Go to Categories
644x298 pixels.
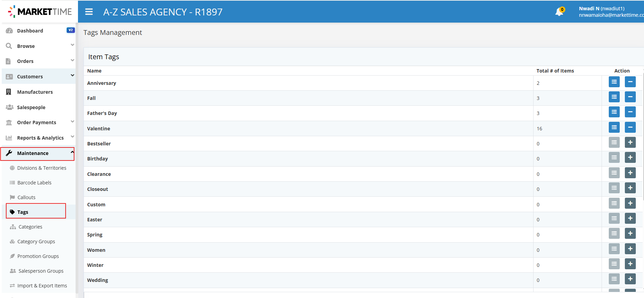tap(30, 227)
